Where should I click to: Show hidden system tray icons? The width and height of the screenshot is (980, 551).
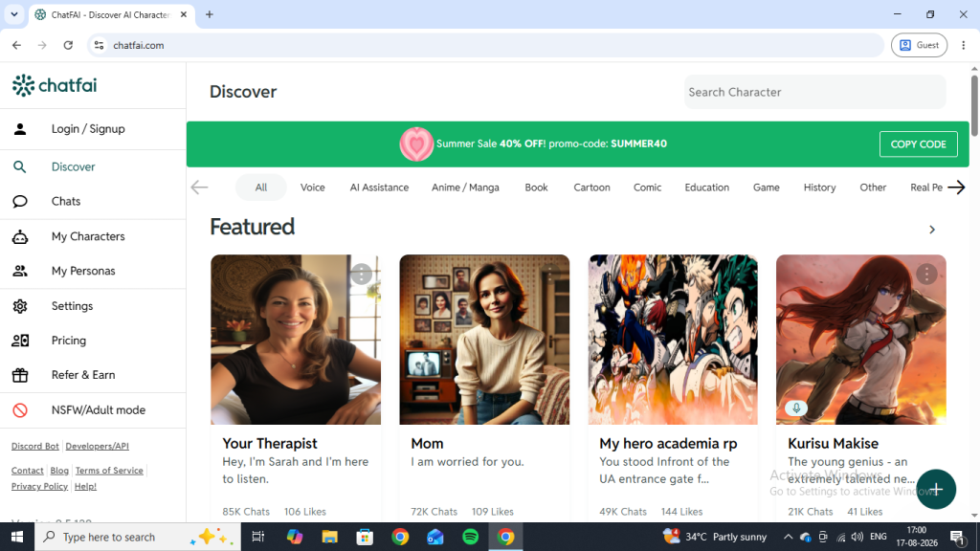789,537
